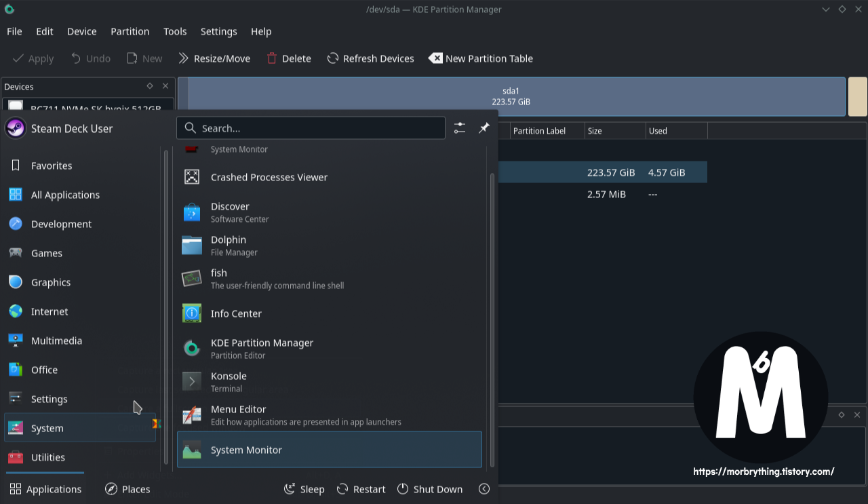Open Info Center
Screen dimensions: 868x504
[330, 313]
